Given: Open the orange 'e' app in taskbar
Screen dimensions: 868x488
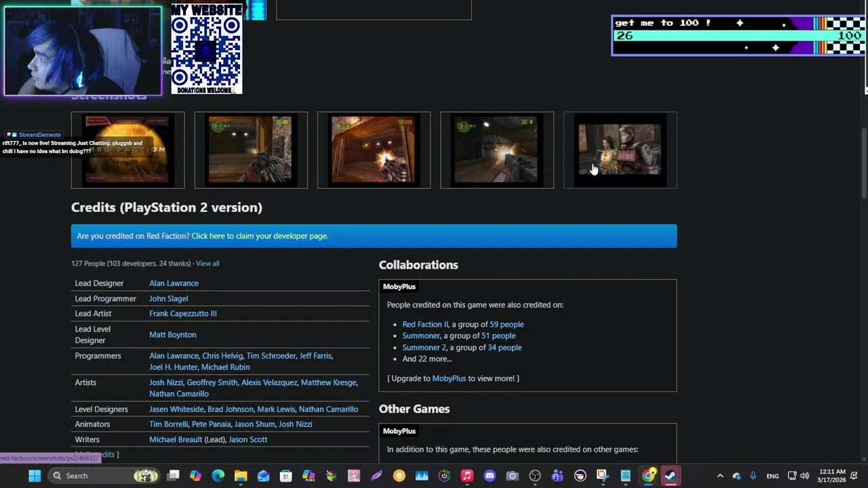Looking at the screenshot, I should (x=399, y=476).
